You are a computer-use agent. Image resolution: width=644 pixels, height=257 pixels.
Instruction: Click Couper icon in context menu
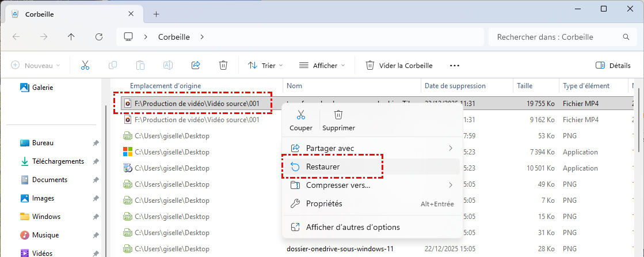click(x=301, y=120)
